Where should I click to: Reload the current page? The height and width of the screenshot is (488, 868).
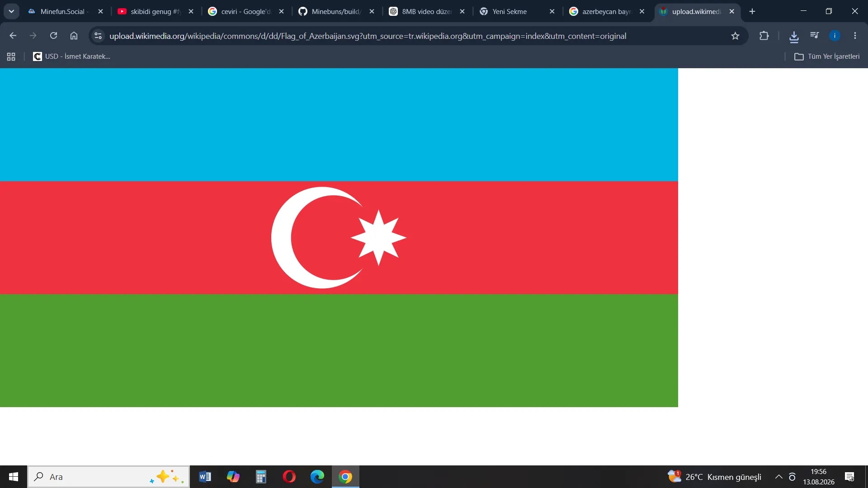coord(53,36)
